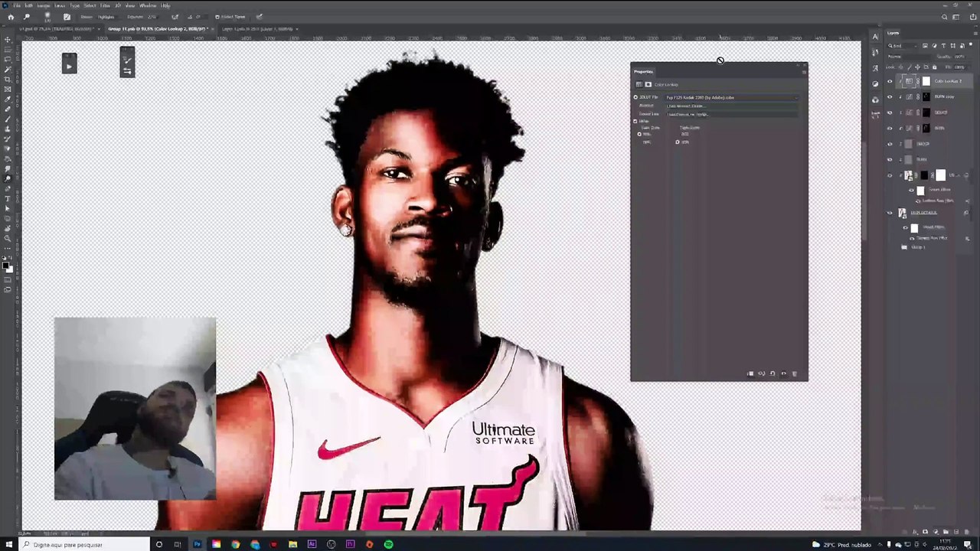Open the Filter menu

pos(105,5)
